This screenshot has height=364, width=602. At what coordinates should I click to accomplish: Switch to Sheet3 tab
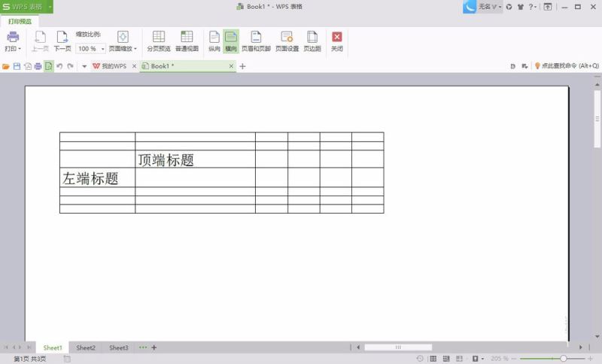119,347
